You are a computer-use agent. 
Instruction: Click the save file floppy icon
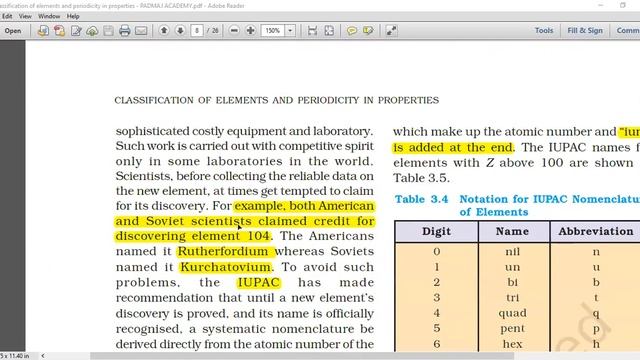click(108, 31)
